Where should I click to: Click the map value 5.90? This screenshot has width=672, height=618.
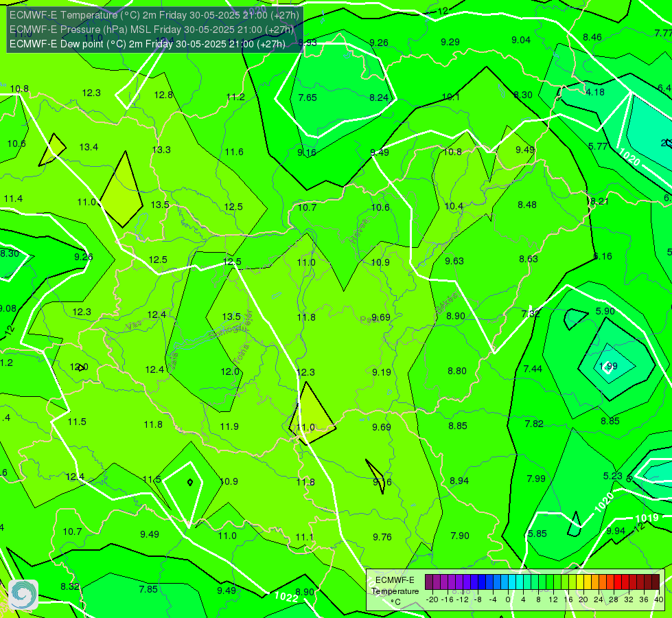[605, 311]
